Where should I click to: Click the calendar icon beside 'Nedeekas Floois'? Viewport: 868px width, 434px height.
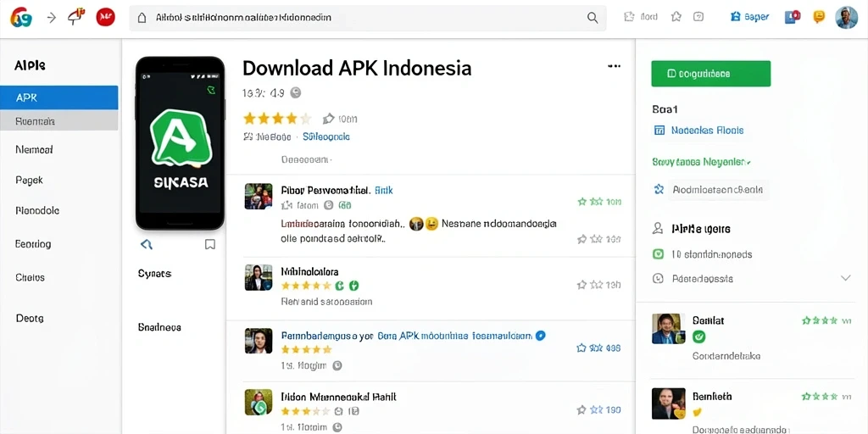coord(659,131)
